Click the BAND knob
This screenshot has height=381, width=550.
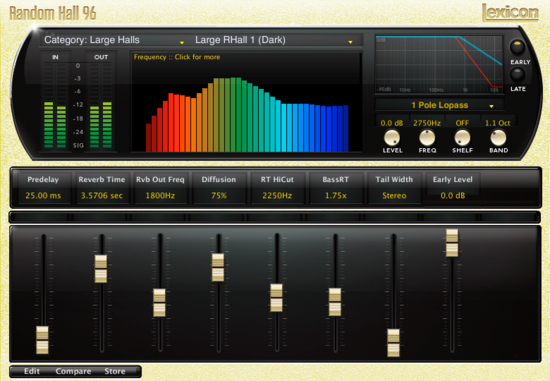498,138
